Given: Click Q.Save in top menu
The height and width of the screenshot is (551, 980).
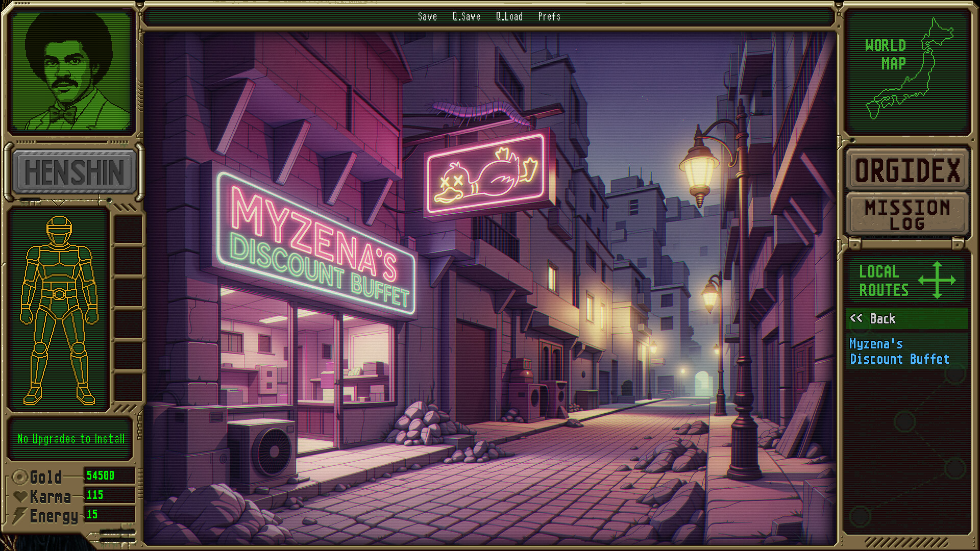Looking at the screenshot, I should pyautogui.click(x=466, y=17).
